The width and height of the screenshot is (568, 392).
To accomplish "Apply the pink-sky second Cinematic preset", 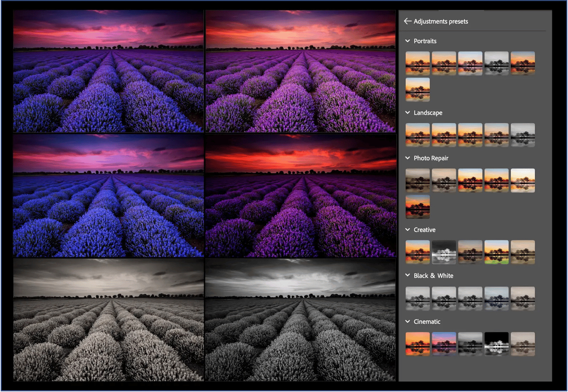I will point(444,343).
